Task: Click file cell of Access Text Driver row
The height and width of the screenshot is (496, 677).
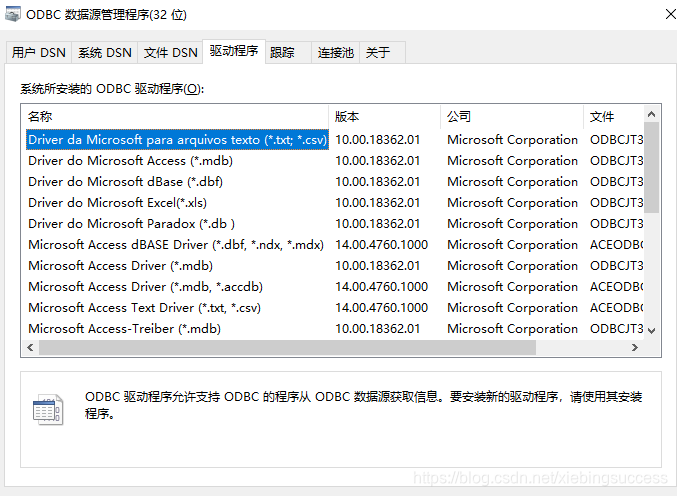Action: [617, 308]
